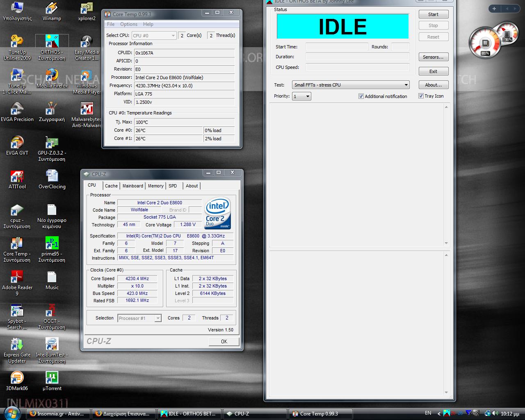Open the IntelBurnTest desktop shortcut
Image resolution: width=525 pixels, height=420 pixels.
coord(52,351)
